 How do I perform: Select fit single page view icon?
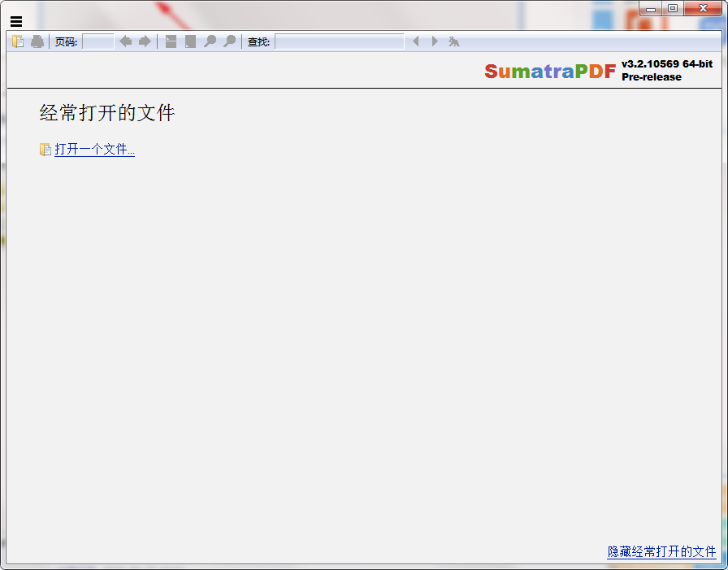click(190, 41)
